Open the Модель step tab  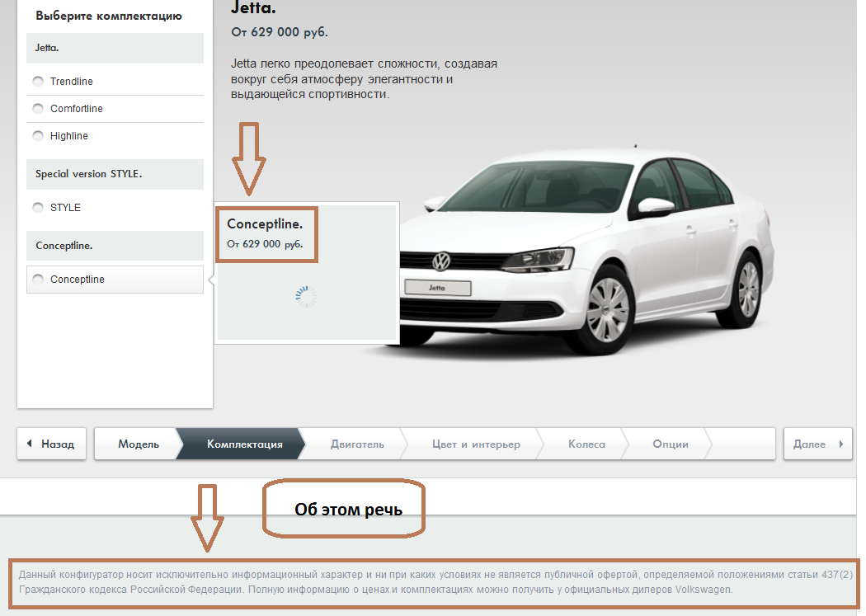click(138, 444)
